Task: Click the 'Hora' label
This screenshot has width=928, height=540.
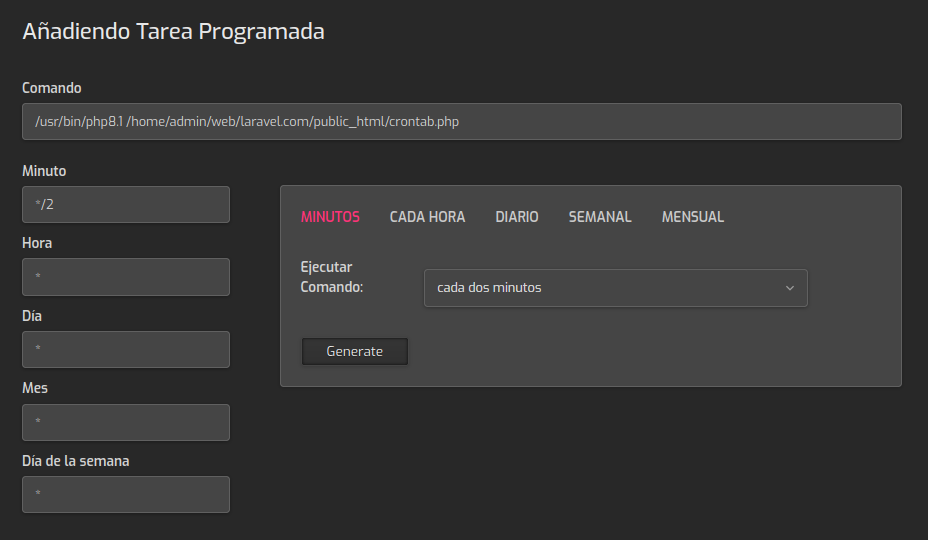Action: tap(37, 243)
